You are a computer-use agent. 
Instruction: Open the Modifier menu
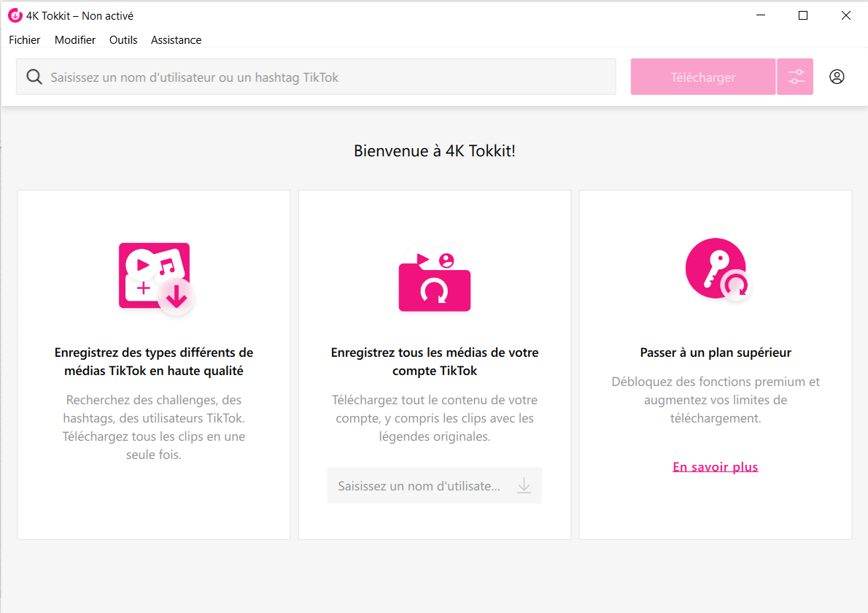coord(75,40)
